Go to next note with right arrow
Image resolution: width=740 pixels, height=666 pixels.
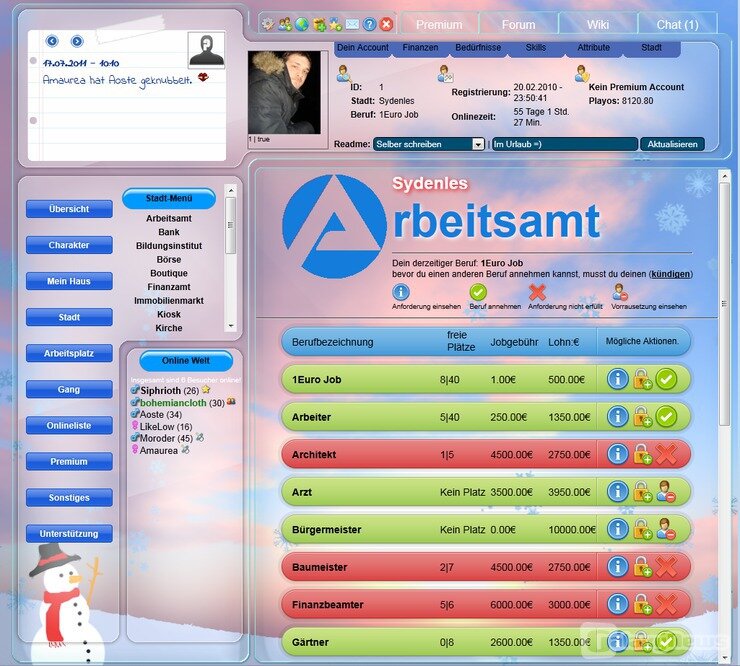(x=77, y=41)
